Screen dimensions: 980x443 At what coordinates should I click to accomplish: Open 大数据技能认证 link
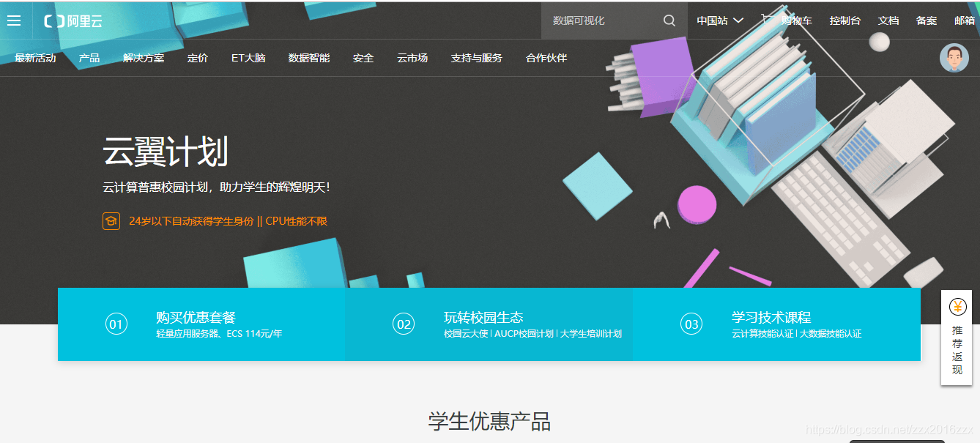pyautogui.click(x=831, y=334)
